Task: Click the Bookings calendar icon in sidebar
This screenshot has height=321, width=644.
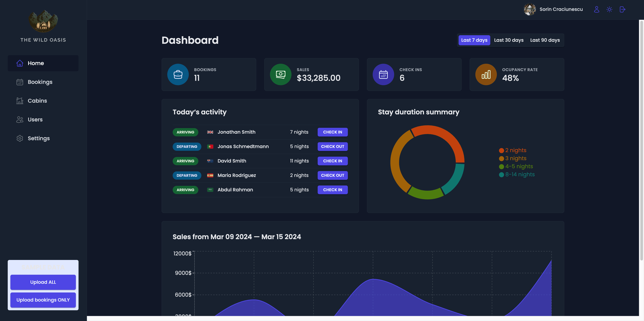Action: point(20,82)
